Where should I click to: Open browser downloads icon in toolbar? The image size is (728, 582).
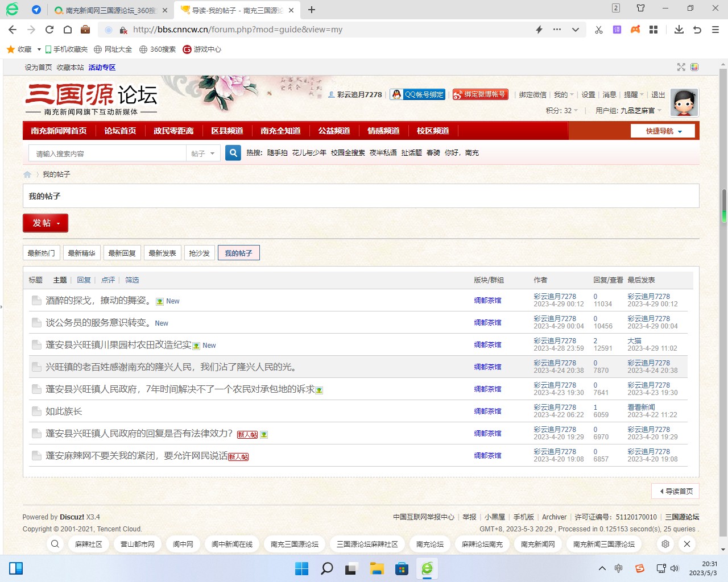(x=679, y=30)
